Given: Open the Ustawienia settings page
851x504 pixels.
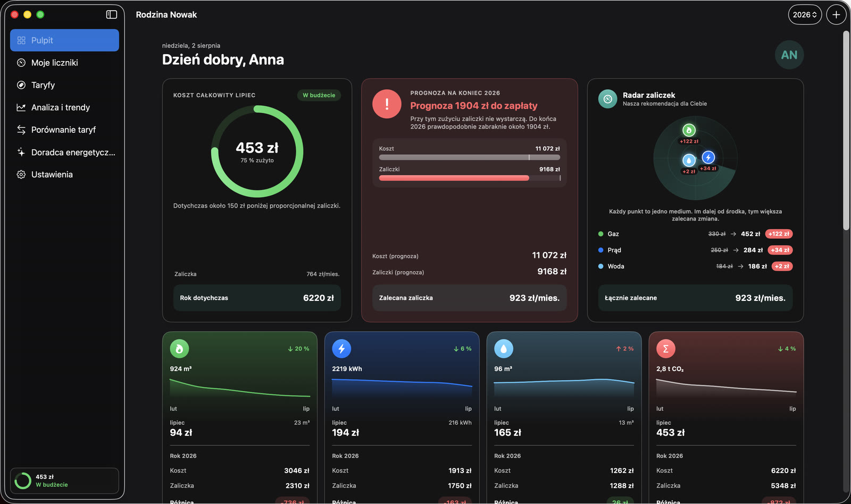Looking at the screenshot, I should (x=64, y=174).
